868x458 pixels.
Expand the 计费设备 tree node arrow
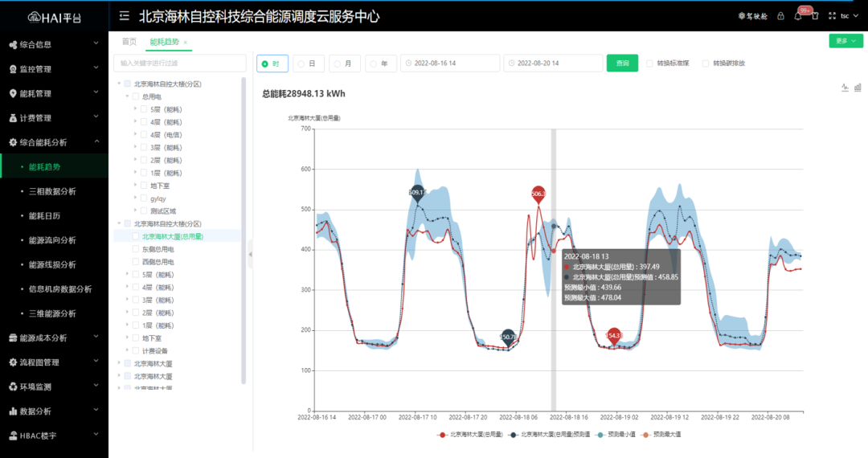click(x=127, y=350)
